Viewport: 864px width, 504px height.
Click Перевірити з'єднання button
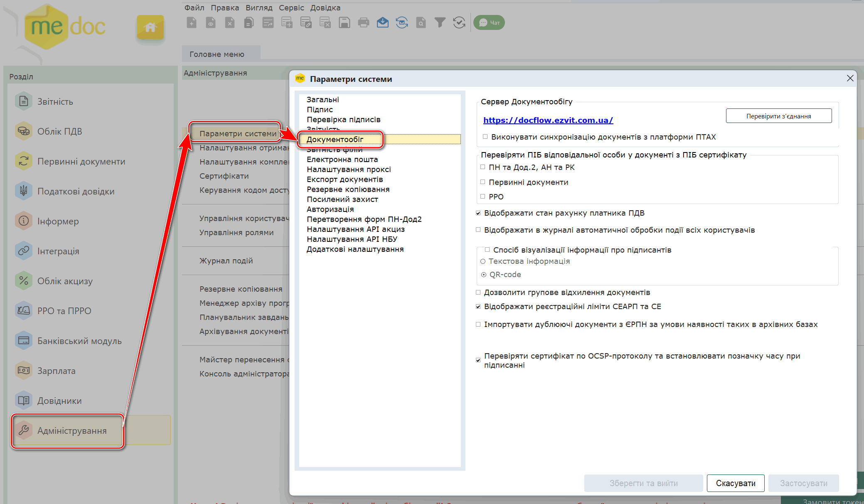point(778,116)
